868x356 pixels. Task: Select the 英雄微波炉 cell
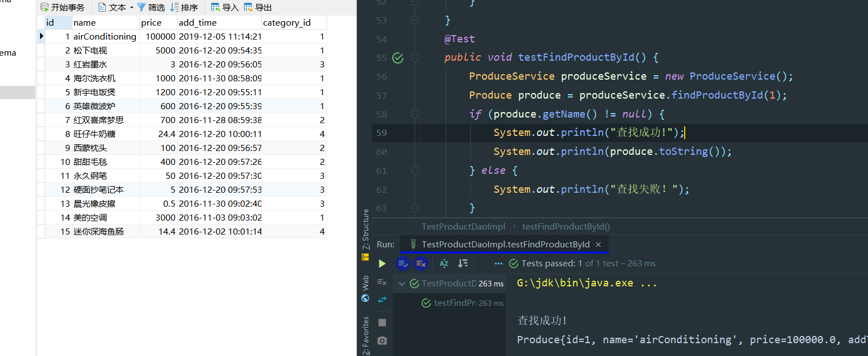pos(106,106)
